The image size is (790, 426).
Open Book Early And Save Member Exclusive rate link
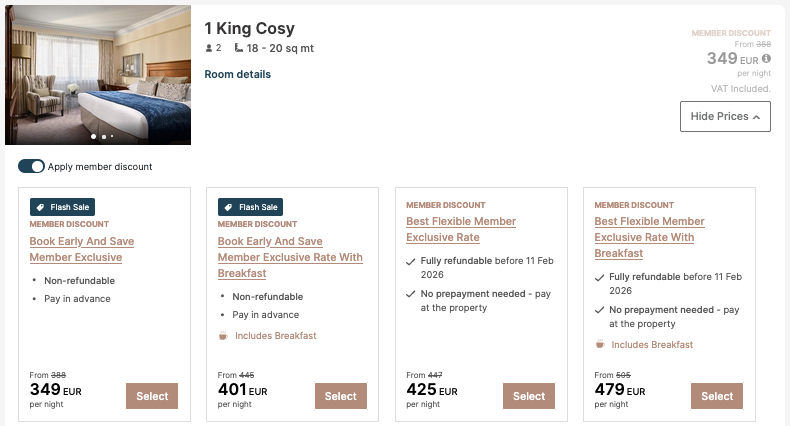82,250
